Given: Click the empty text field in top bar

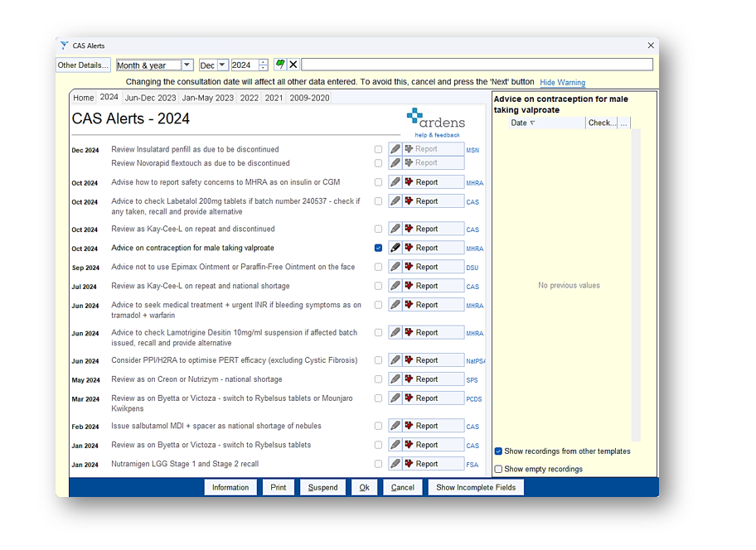Looking at the screenshot, I should (x=477, y=65).
